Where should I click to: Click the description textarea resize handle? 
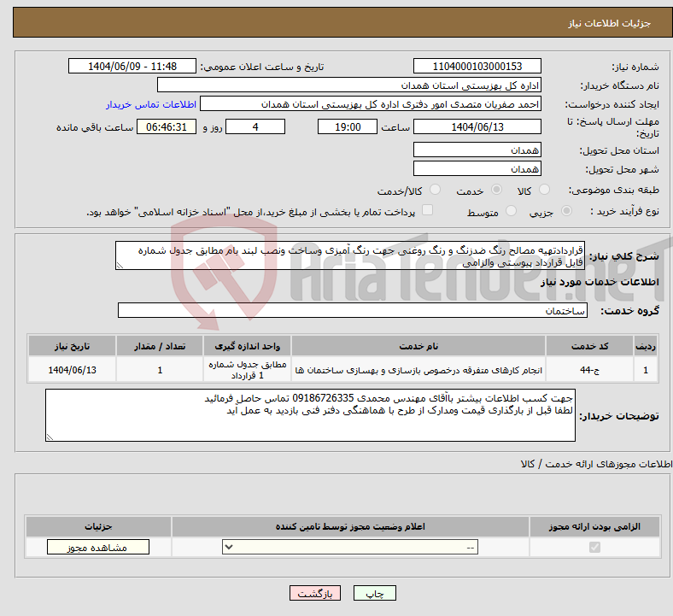[x=120, y=266]
